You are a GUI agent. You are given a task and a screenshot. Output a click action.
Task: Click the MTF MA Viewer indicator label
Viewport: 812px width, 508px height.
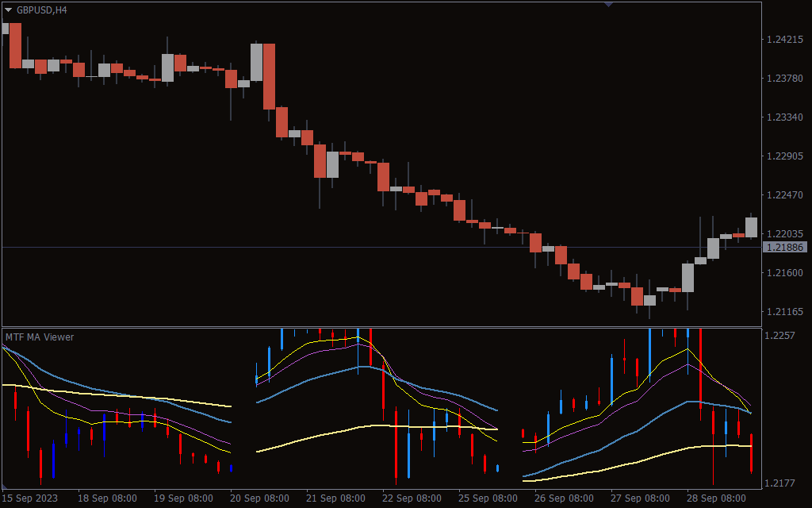click(x=40, y=337)
